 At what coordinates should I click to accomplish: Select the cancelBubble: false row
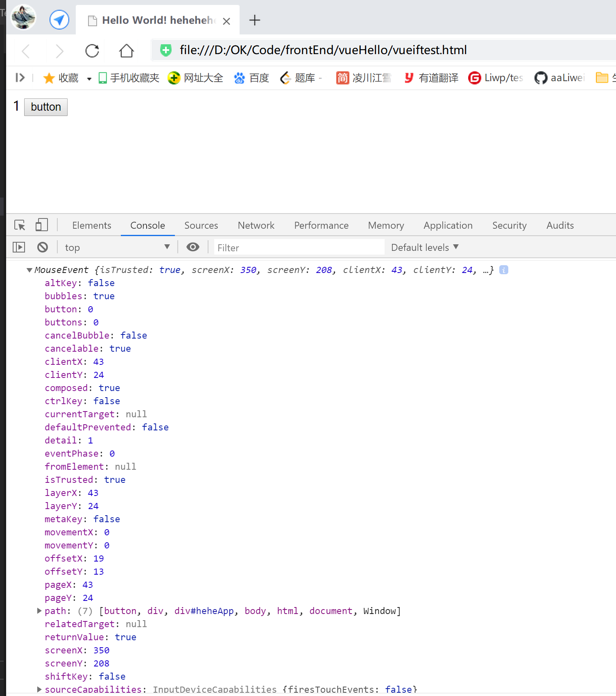click(96, 336)
